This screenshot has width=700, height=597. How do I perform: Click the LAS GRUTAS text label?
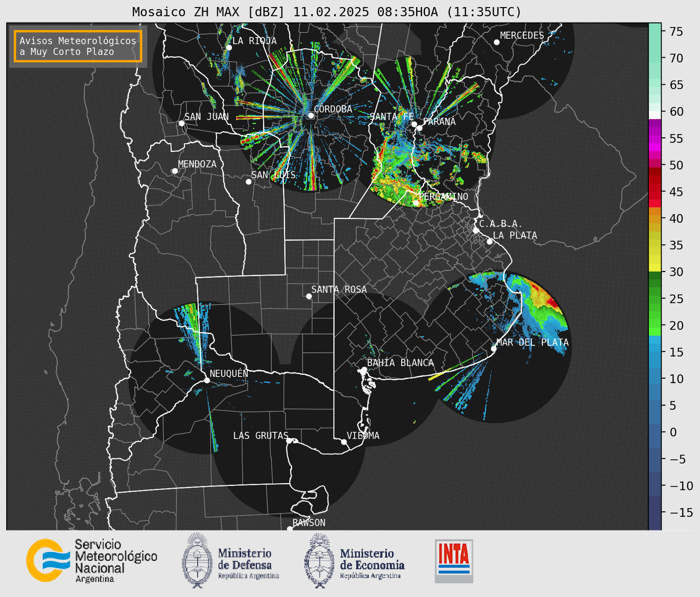[261, 436]
